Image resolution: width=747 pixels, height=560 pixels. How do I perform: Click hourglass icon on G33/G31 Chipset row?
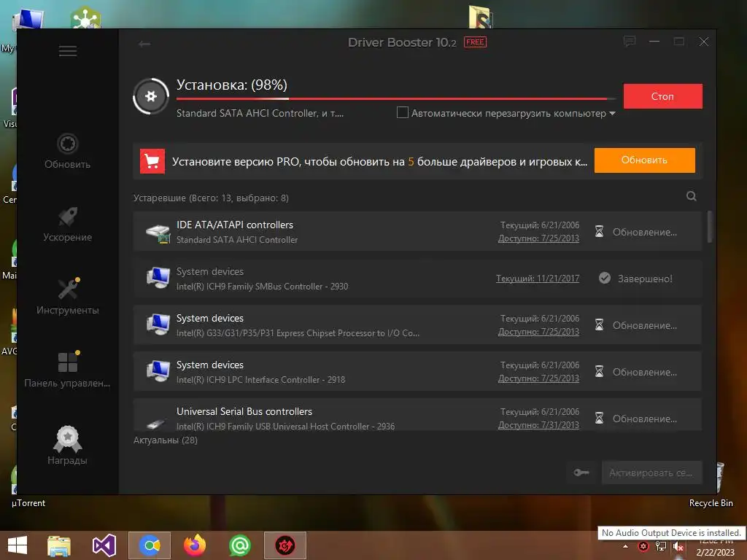[600, 325]
